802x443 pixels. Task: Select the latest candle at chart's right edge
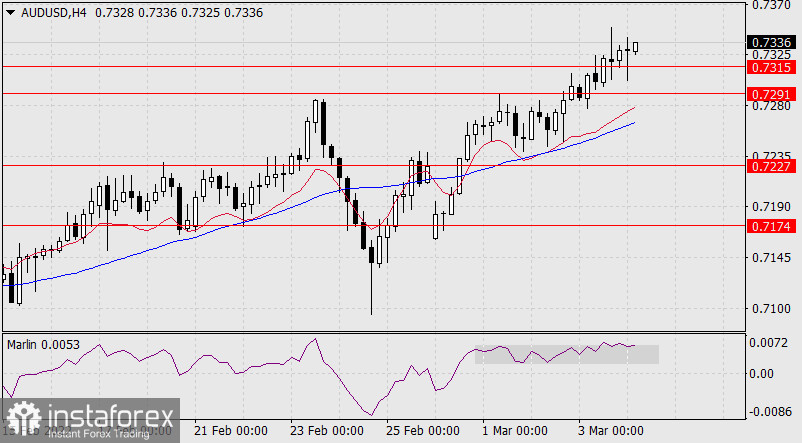coord(635,47)
